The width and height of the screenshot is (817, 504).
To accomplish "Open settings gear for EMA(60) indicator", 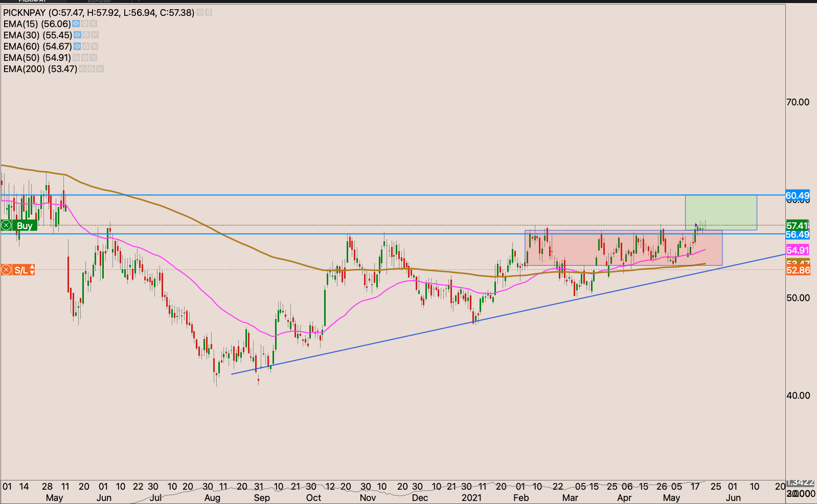I will coord(86,47).
